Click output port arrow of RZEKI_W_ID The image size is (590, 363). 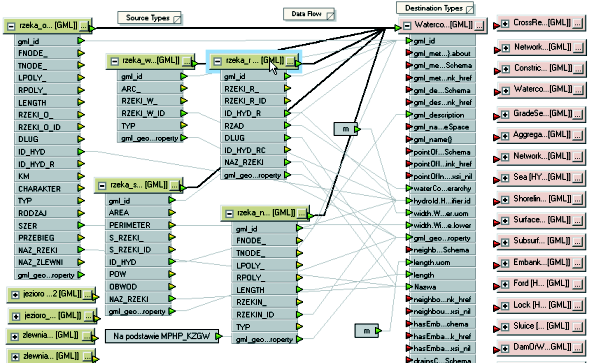(x=184, y=113)
